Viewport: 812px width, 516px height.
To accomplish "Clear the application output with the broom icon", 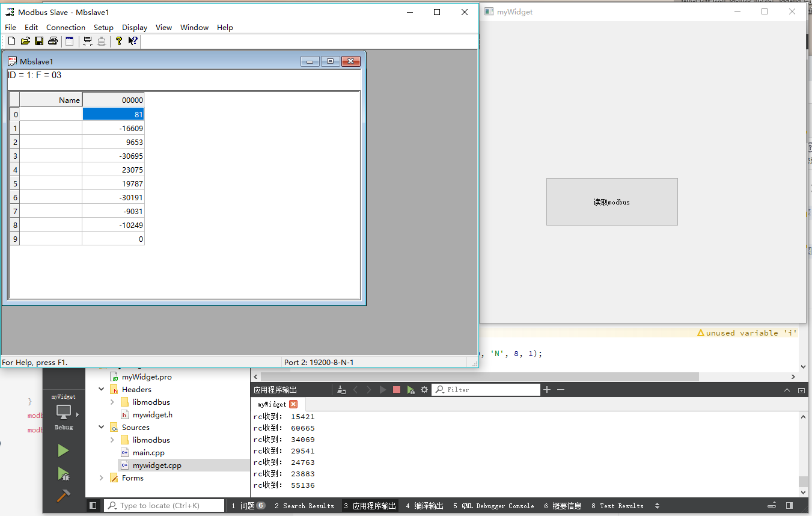I will [341, 390].
